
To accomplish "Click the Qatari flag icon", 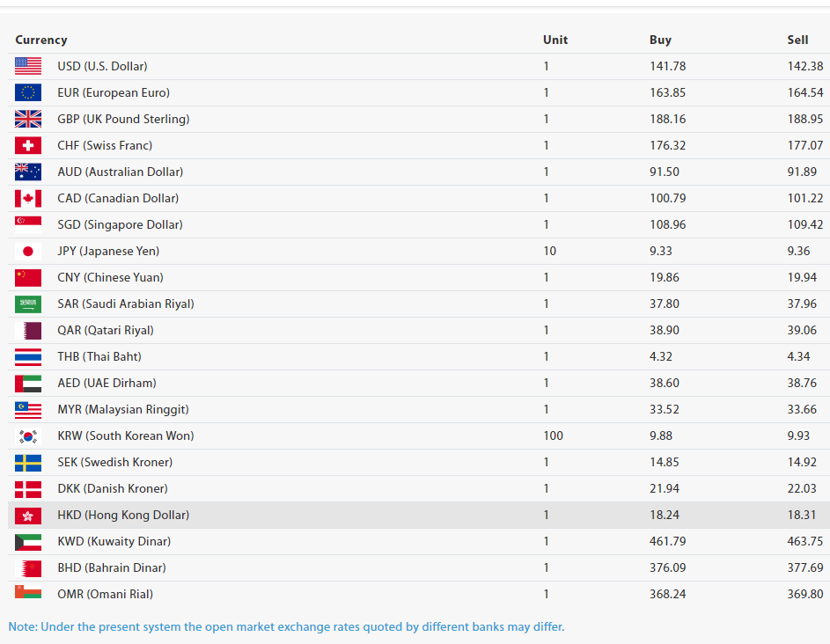I will point(28,330).
